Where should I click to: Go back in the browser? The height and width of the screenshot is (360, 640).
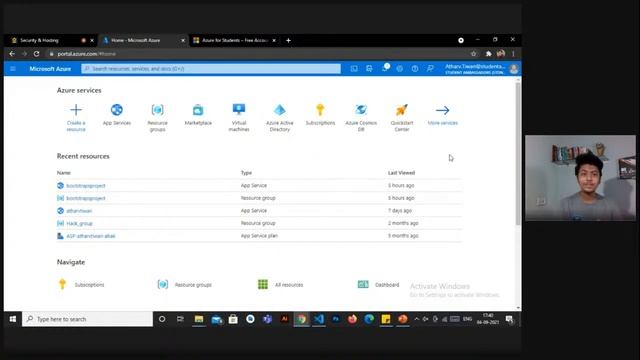pos(12,53)
